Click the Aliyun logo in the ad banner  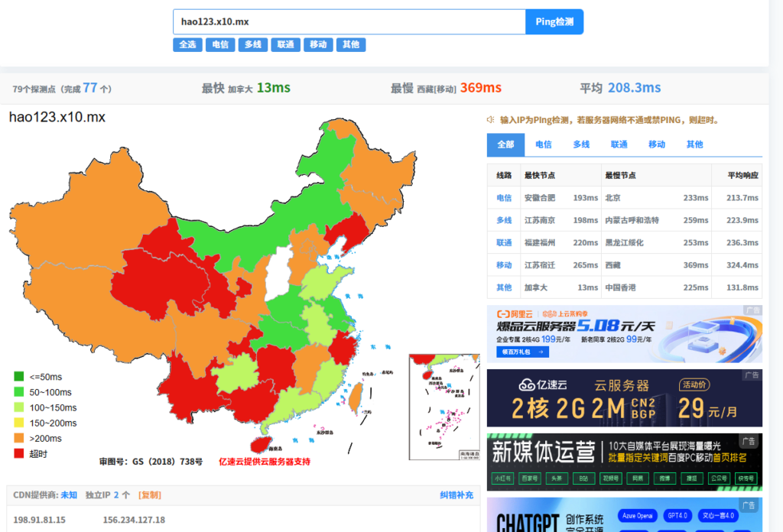click(x=515, y=314)
